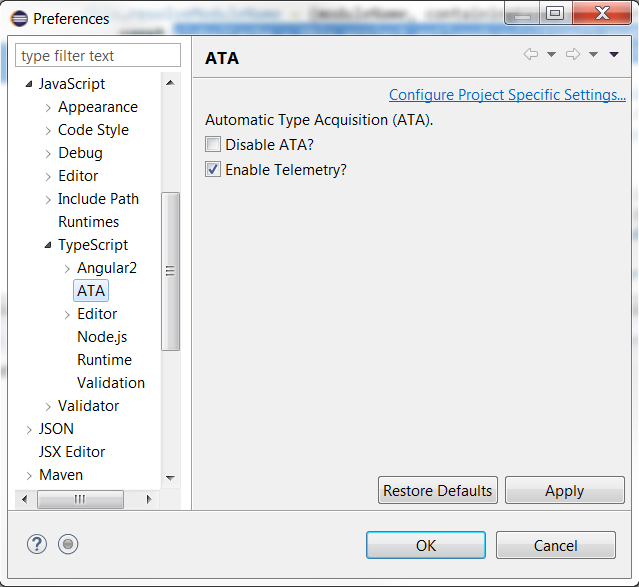Select Node.js preferences page
This screenshot has height=587, width=639.
[x=102, y=337]
